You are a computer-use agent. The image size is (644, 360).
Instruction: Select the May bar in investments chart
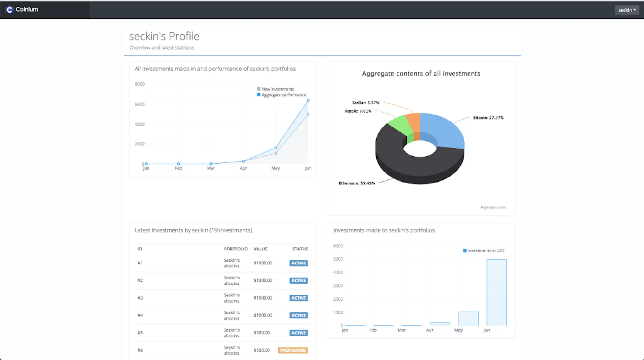[x=468, y=318]
